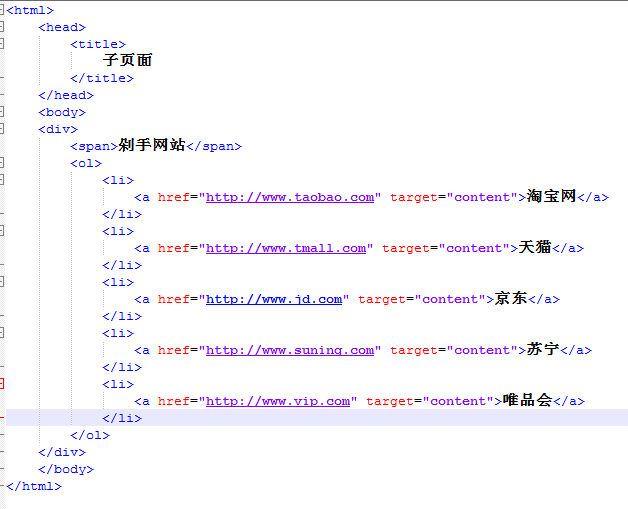Collapse the <li> block containing the jd.com link
The width and height of the screenshot is (628, 509).
[x=1, y=282]
